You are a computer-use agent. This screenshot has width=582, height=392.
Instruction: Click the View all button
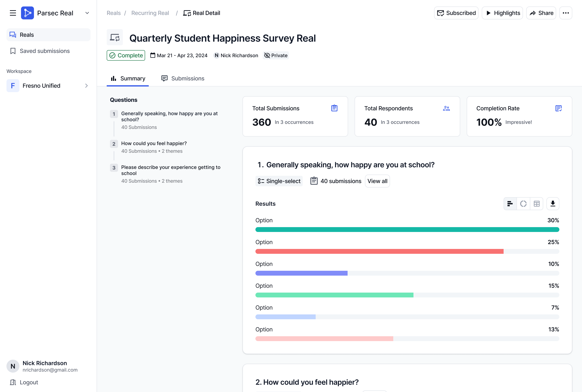(377, 181)
